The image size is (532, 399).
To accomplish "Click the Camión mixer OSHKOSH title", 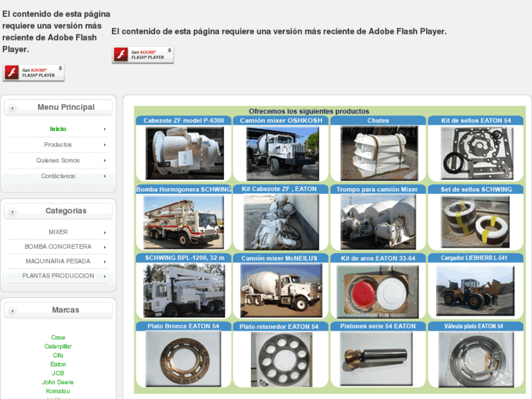I will tap(281, 121).
